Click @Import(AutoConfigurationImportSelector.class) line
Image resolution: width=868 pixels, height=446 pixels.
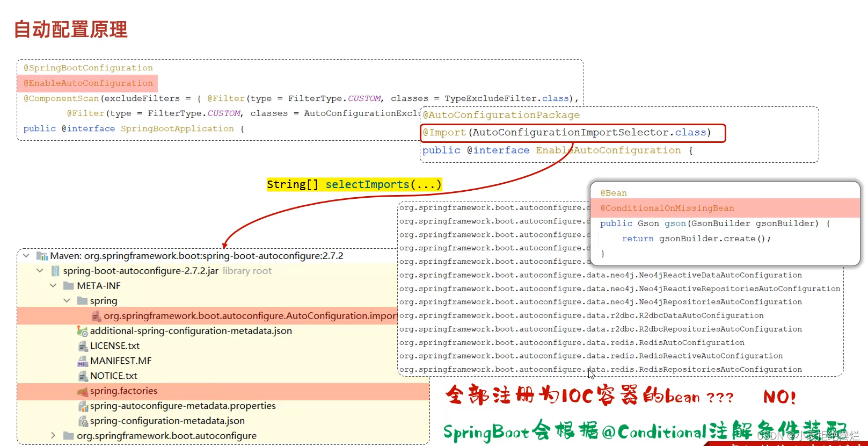567,133
